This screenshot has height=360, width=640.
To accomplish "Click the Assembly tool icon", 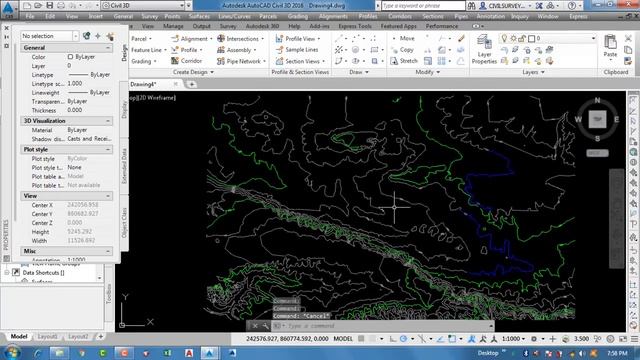I will click(x=221, y=50).
